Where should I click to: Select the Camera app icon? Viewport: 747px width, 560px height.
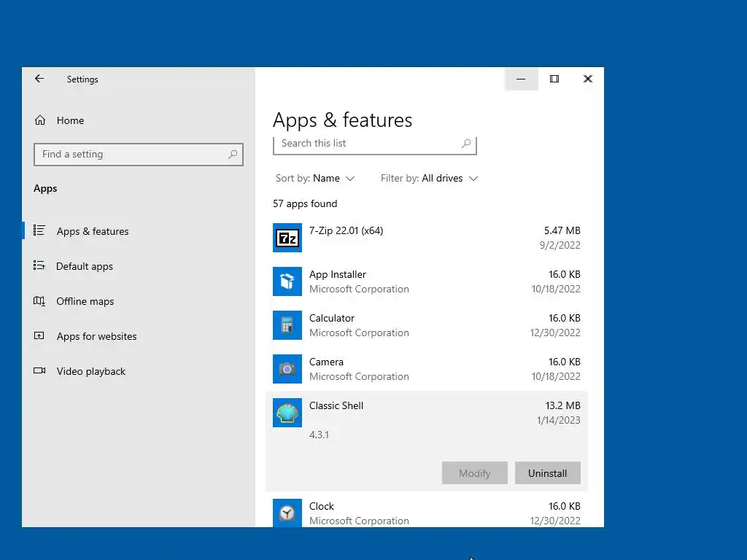(x=287, y=369)
